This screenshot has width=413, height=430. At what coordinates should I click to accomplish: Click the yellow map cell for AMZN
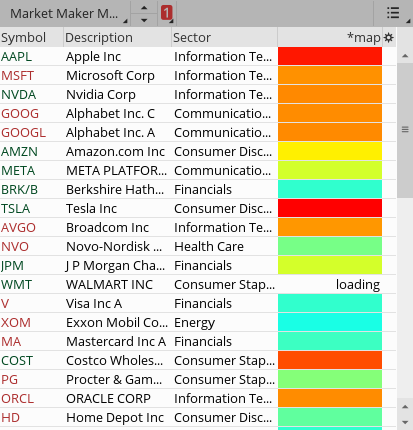pos(330,151)
